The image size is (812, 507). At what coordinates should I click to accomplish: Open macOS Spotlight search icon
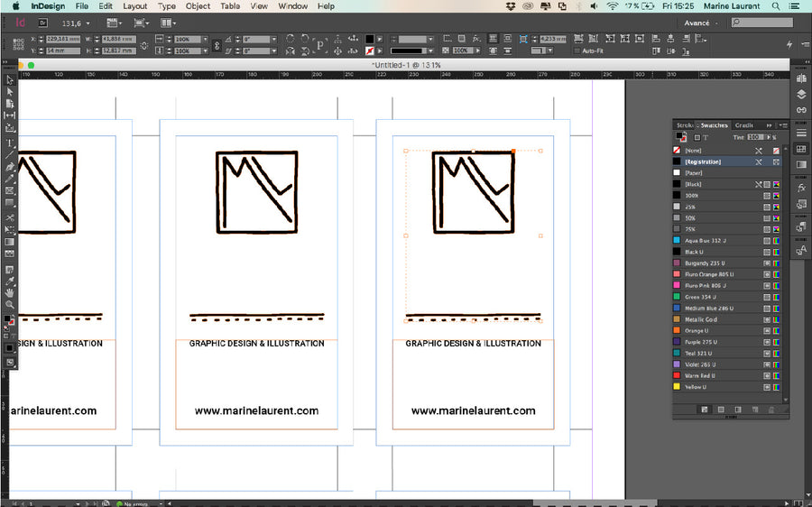click(x=776, y=6)
